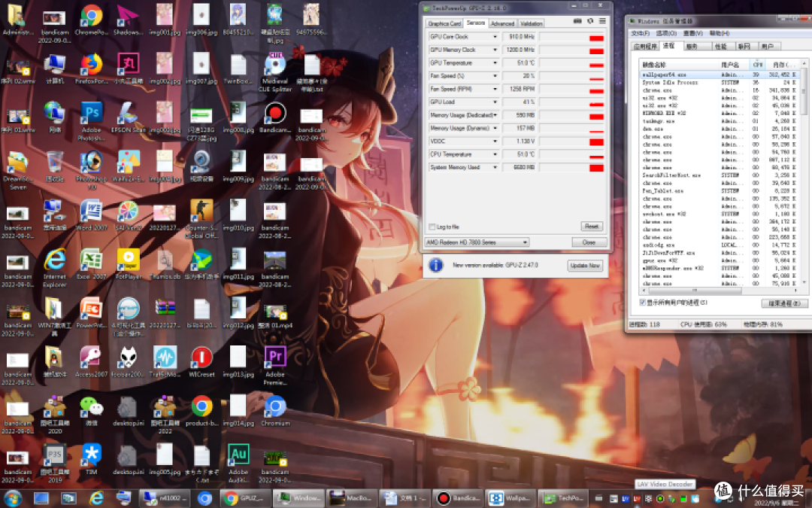This screenshot has height=508, width=812.
Task: Select WINWORD.EXE *32 process row
Action: click(x=720, y=113)
